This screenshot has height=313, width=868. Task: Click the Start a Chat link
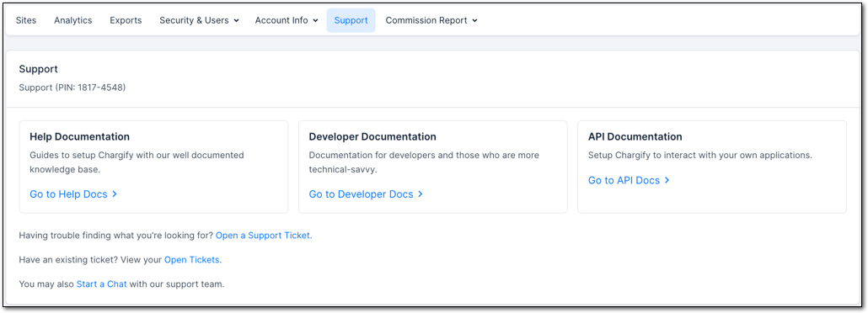coord(102,284)
